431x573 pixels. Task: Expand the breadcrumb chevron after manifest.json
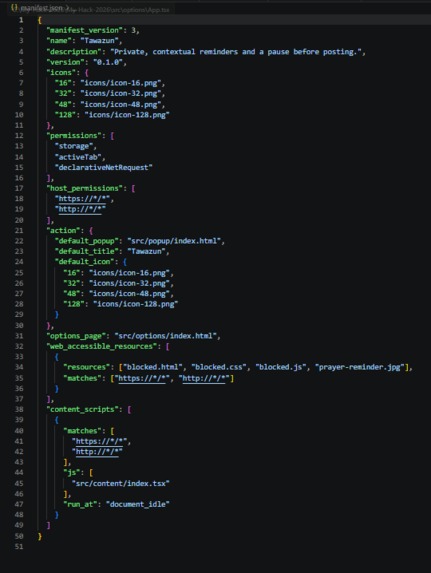click(67, 8)
